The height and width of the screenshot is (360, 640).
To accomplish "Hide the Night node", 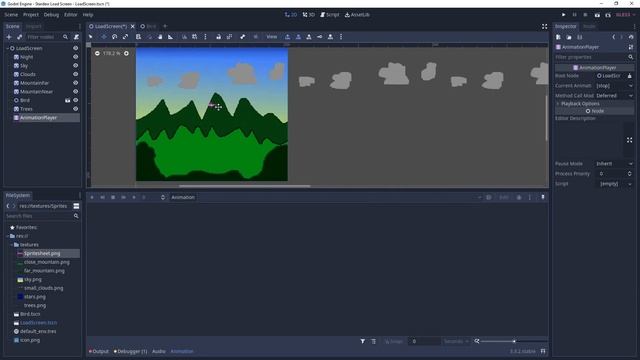I will 76,57.
